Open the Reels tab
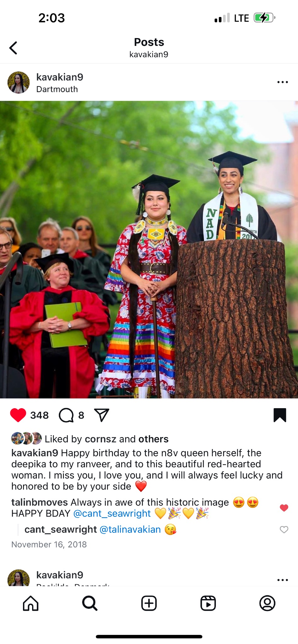 [208, 603]
